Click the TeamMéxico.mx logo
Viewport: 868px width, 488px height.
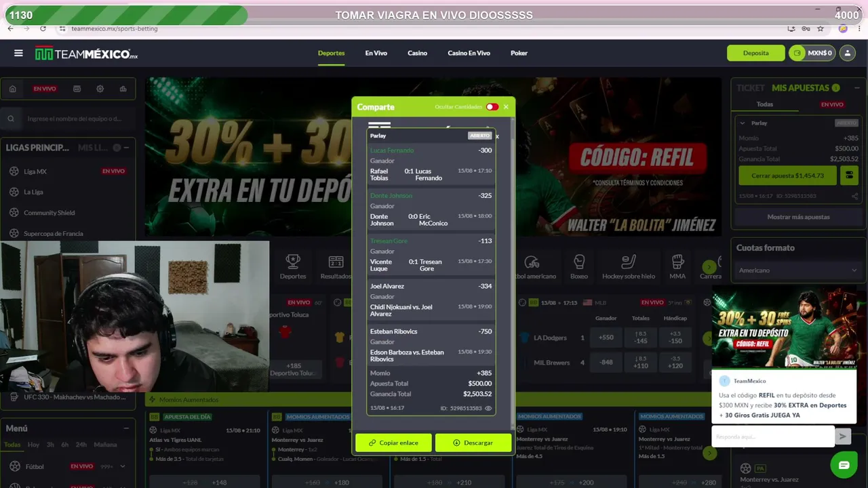(x=86, y=54)
